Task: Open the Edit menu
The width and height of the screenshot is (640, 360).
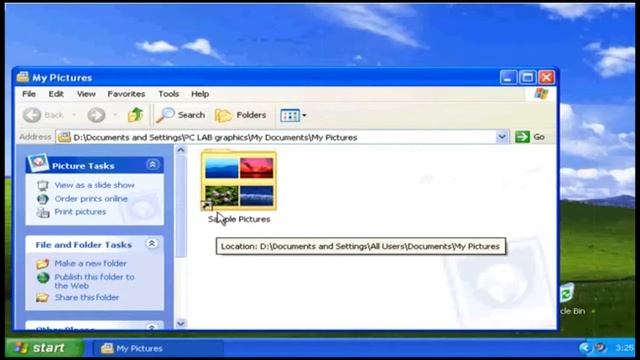Action: (56, 94)
